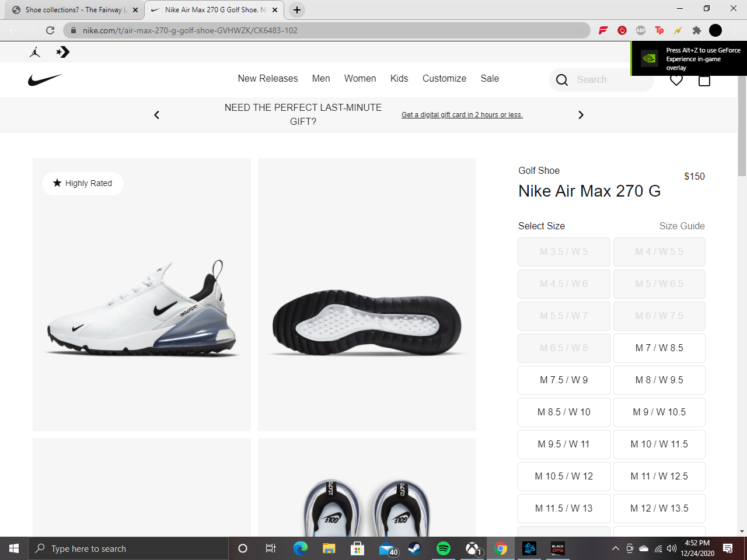Launch Microsoft Edge from the taskbar
Screen dimensions: 747x560
click(301, 548)
